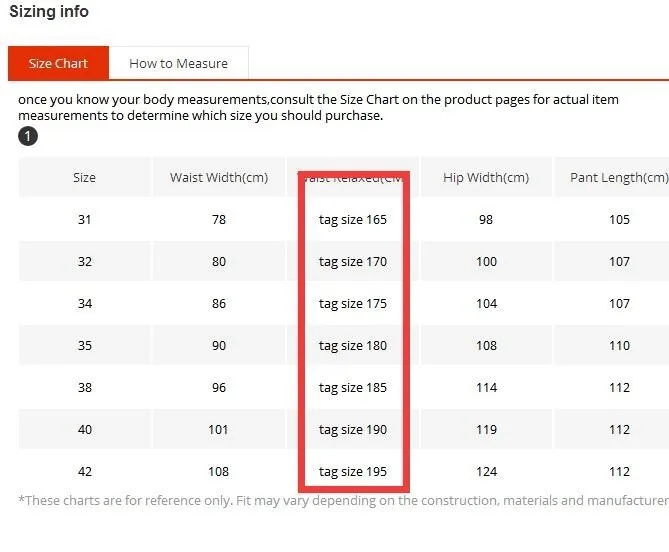This screenshot has height=552, width=669.
Task: Select waist width value 101
Action: coord(219,430)
